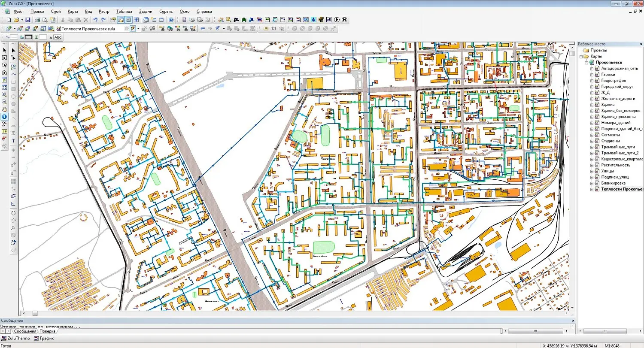Click the line style swatch in drawing toolbar

(14, 37)
